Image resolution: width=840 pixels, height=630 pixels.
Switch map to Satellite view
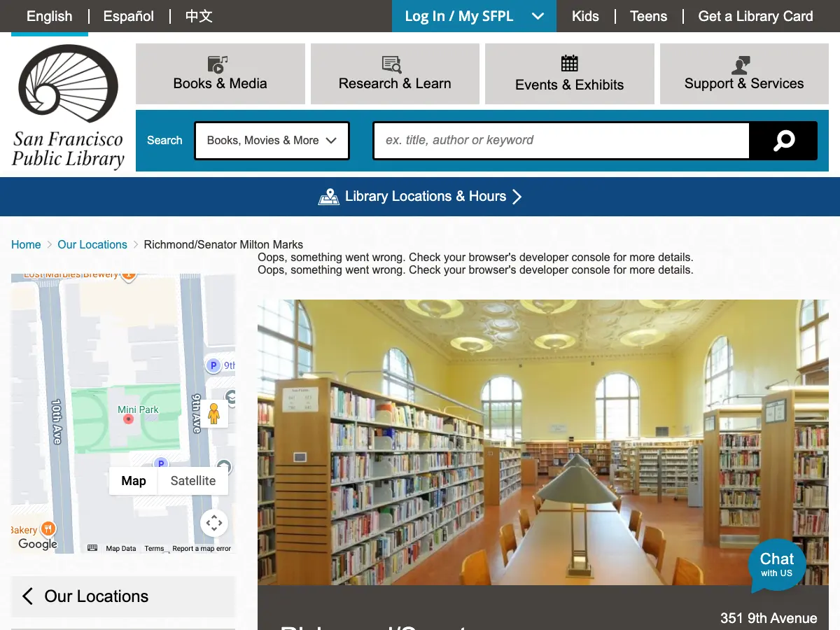(x=193, y=481)
